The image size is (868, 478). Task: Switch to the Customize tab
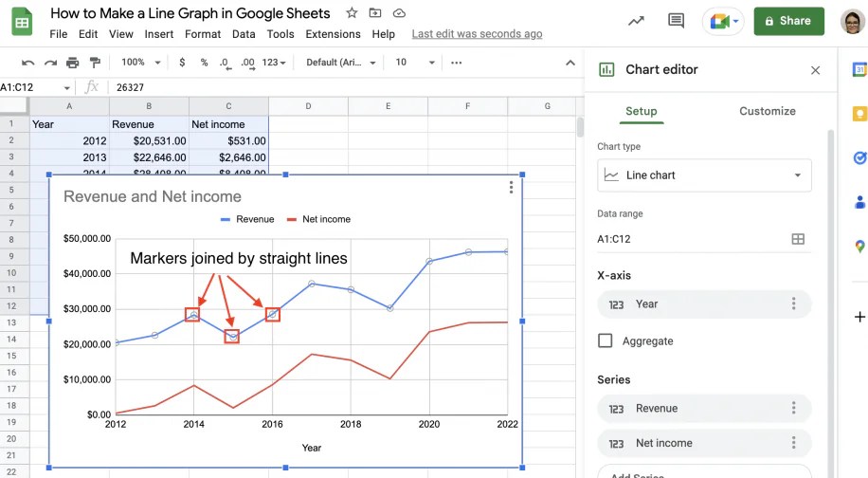[767, 111]
